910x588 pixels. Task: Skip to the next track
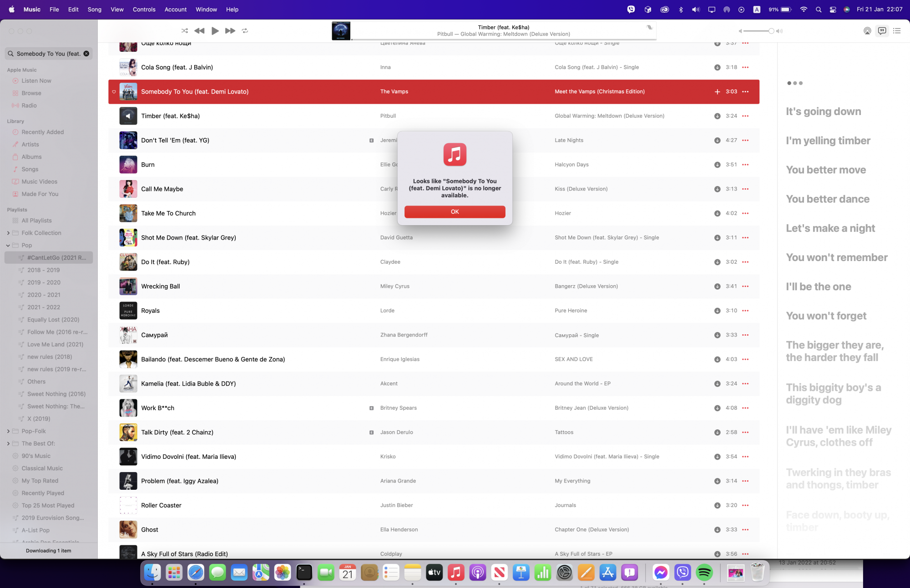(230, 31)
